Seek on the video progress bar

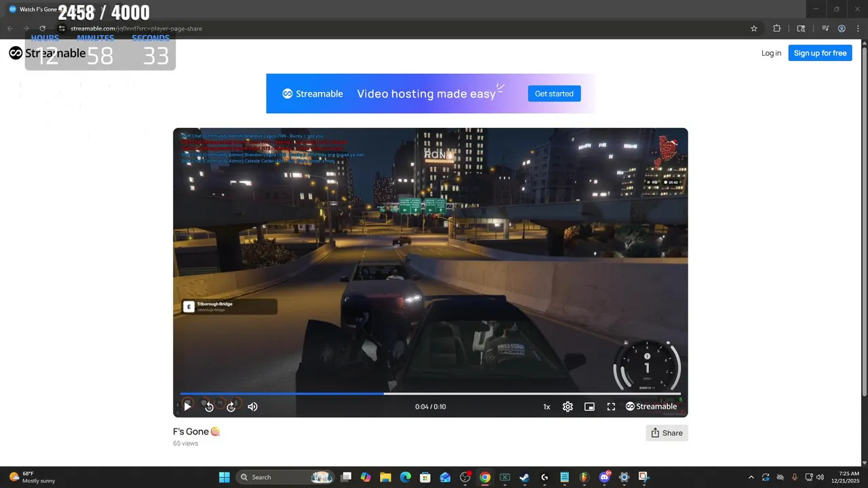tap(431, 393)
